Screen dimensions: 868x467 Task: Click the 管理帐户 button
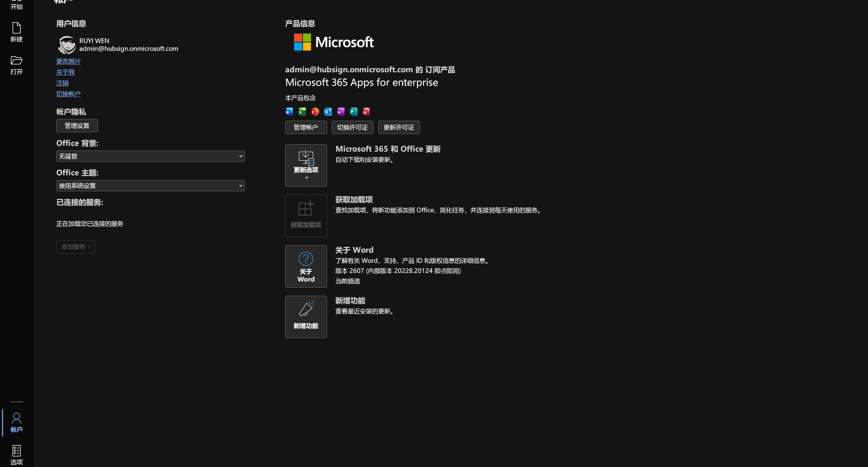click(x=306, y=128)
